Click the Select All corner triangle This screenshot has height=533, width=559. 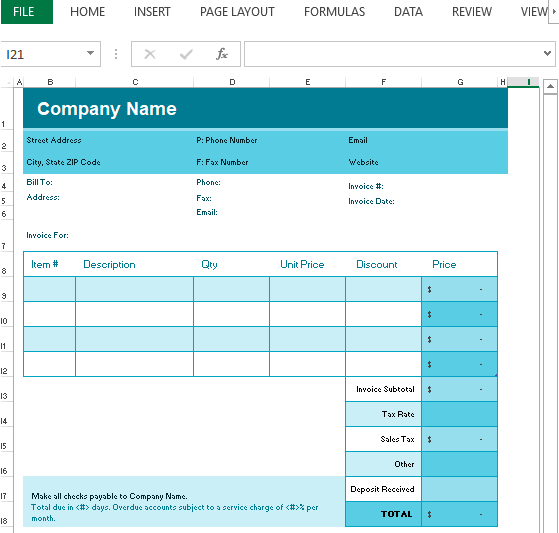point(8,83)
